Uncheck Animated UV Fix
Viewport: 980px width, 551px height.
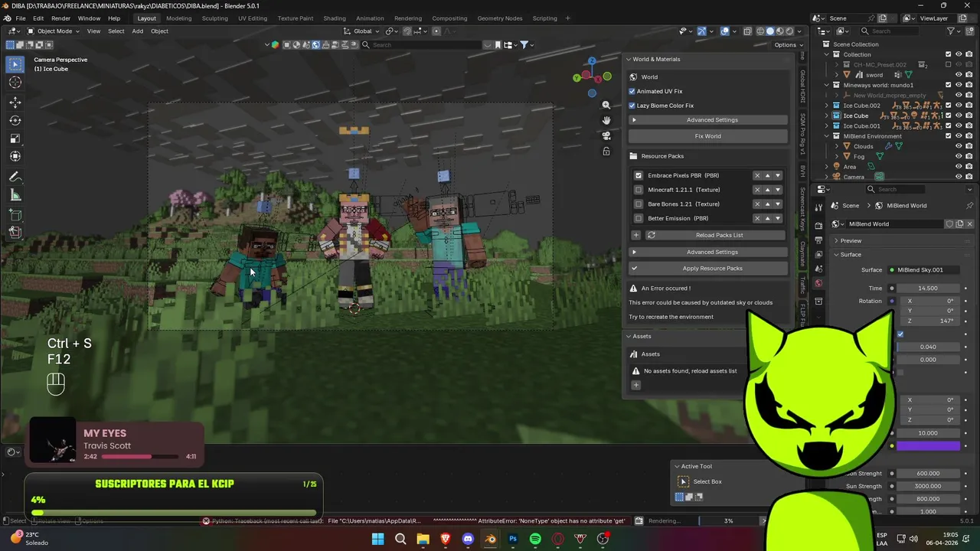(632, 91)
